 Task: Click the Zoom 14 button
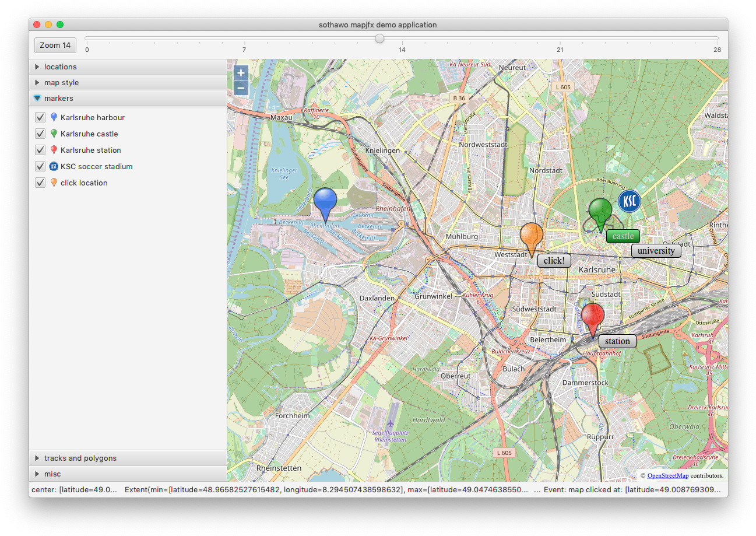point(55,45)
